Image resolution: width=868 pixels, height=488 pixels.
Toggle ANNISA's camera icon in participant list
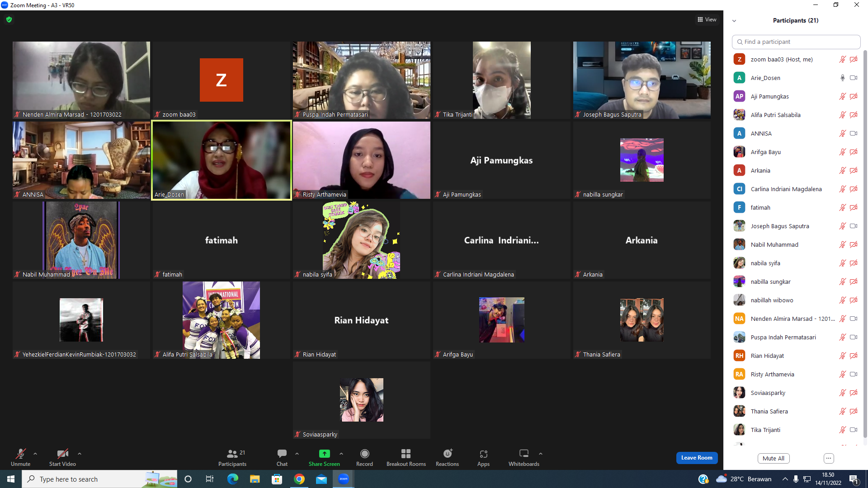[854, 133]
